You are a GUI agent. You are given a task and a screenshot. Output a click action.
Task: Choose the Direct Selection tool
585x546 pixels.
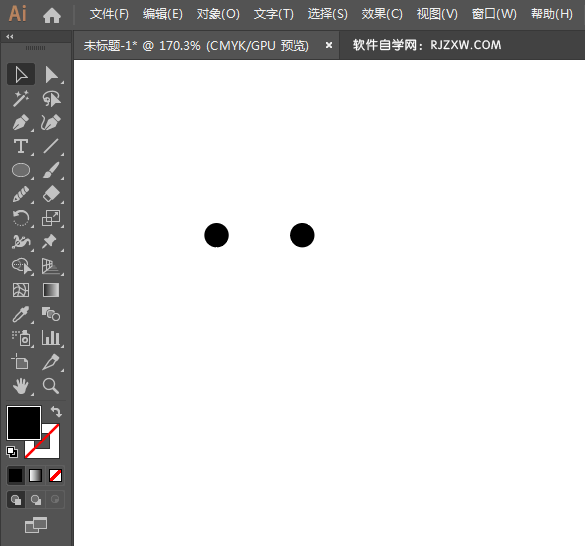pyautogui.click(x=51, y=75)
